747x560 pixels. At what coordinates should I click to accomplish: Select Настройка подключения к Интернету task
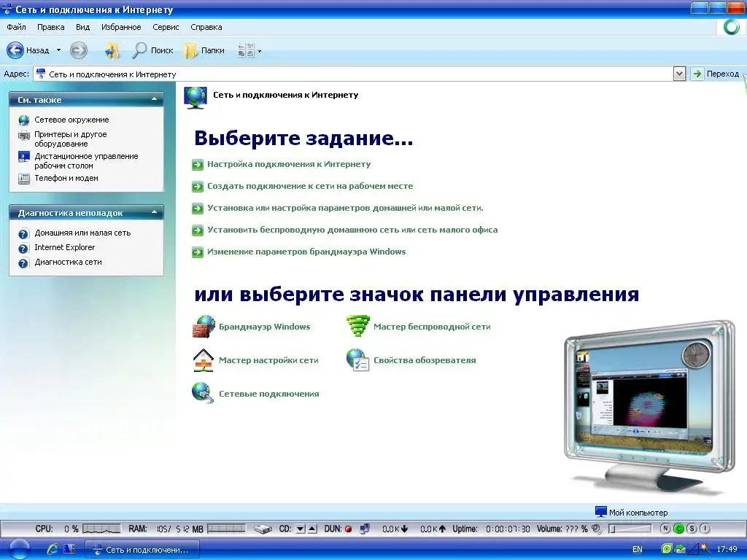(x=289, y=164)
